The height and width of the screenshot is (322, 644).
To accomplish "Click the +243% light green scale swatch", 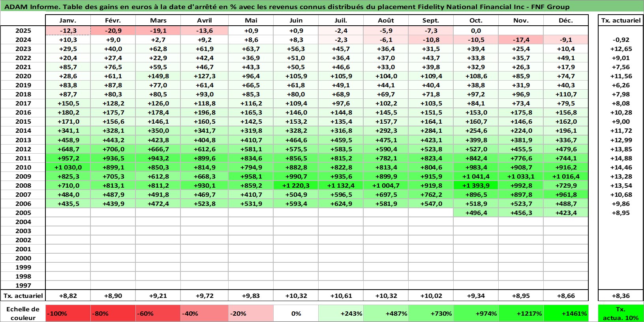I will [x=341, y=313].
